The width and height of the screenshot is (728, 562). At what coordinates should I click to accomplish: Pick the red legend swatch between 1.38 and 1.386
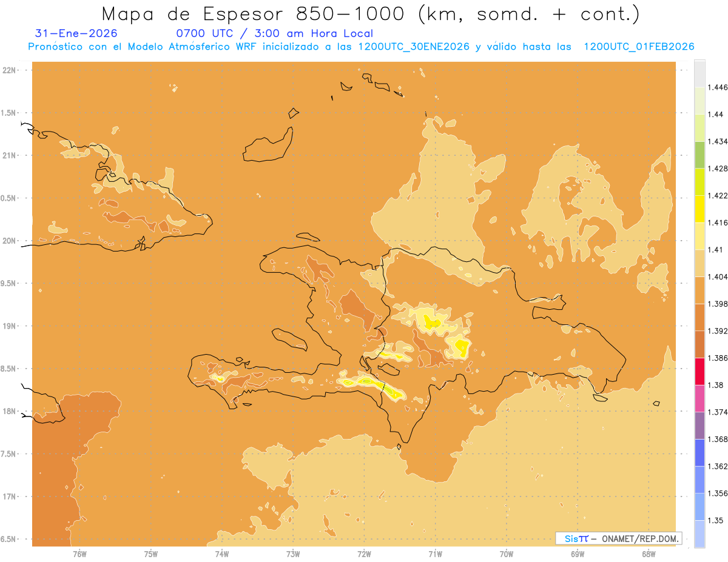pos(699,371)
